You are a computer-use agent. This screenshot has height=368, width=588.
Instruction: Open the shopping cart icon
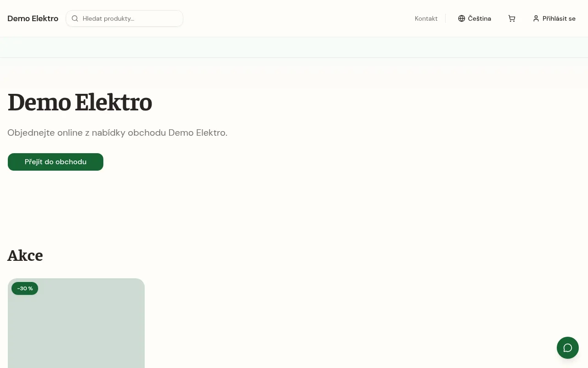click(x=512, y=18)
